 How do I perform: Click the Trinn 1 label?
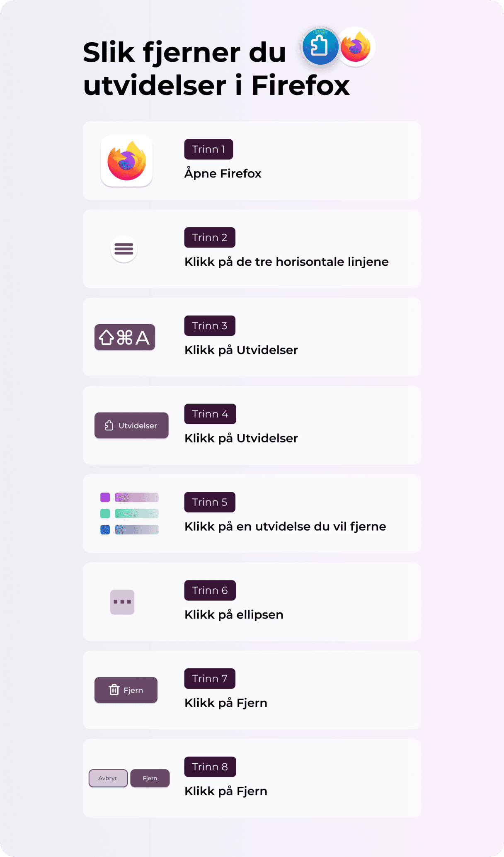(208, 149)
